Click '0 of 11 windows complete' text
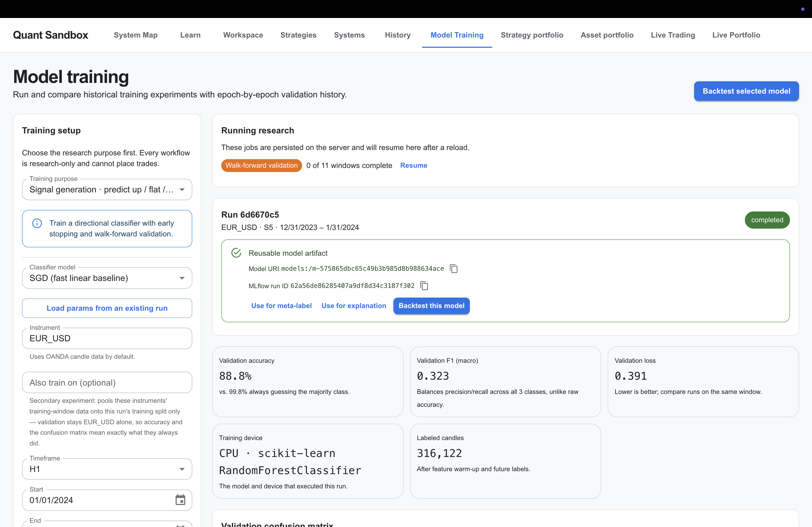Viewport: 812px width, 527px height. point(349,165)
